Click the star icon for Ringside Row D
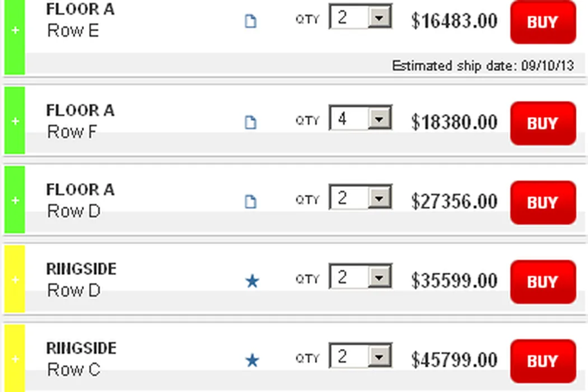588x392 pixels. [252, 281]
